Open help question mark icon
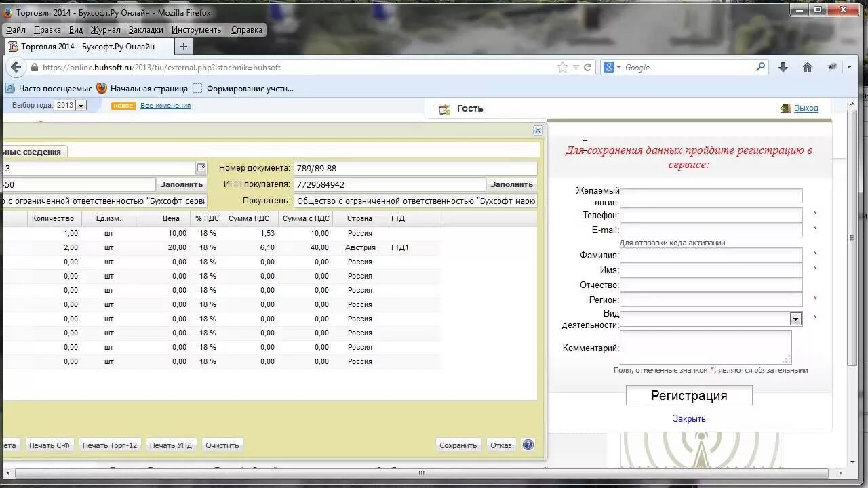The height and width of the screenshot is (488, 868). coord(528,445)
